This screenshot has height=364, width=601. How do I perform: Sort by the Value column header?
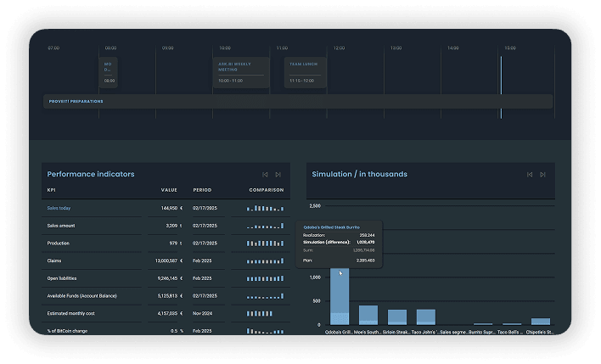(x=169, y=190)
